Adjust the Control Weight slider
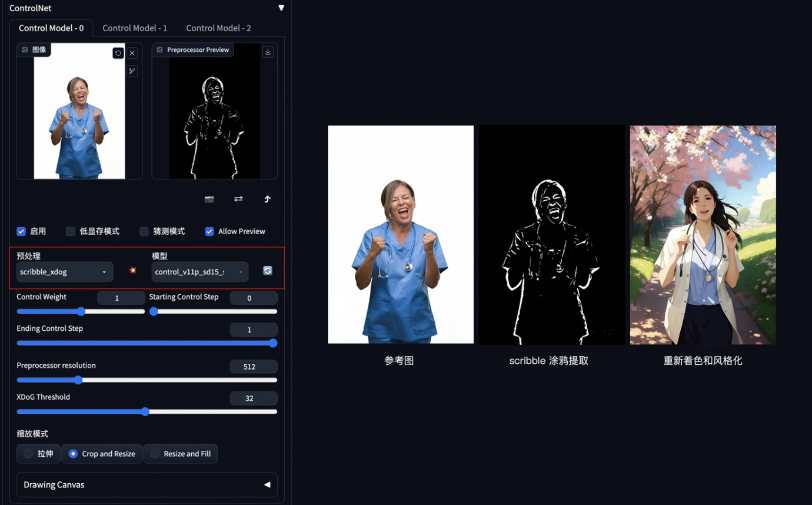 pyautogui.click(x=81, y=311)
